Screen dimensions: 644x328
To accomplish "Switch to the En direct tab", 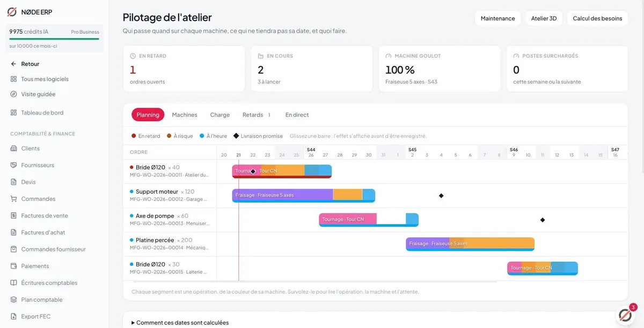I will (297, 115).
